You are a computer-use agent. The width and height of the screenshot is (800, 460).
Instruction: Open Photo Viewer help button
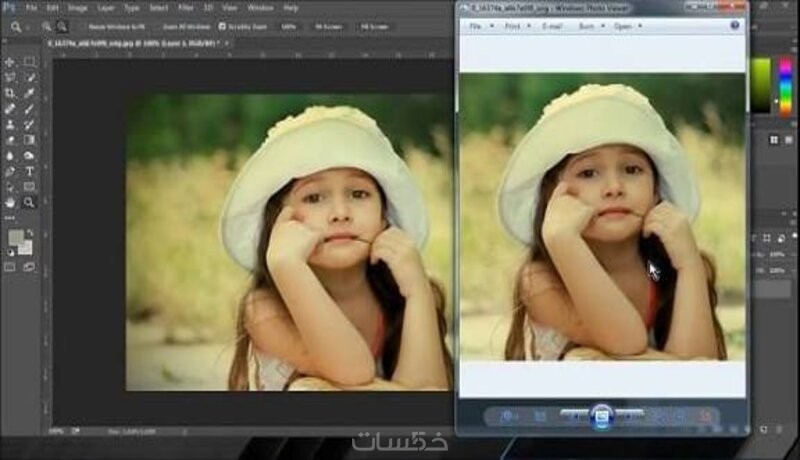pos(735,25)
